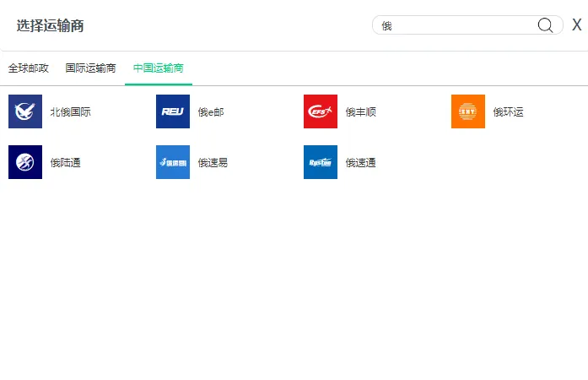The width and height of the screenshot is (588, 380).
Task: Choose the 俄环运 carrier name
Action: 508,112
